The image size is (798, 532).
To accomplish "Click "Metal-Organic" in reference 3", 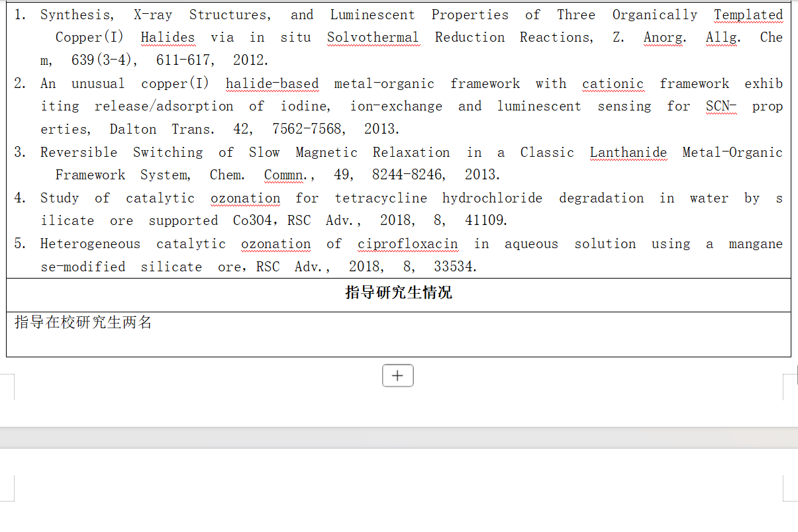I will 732,152.
